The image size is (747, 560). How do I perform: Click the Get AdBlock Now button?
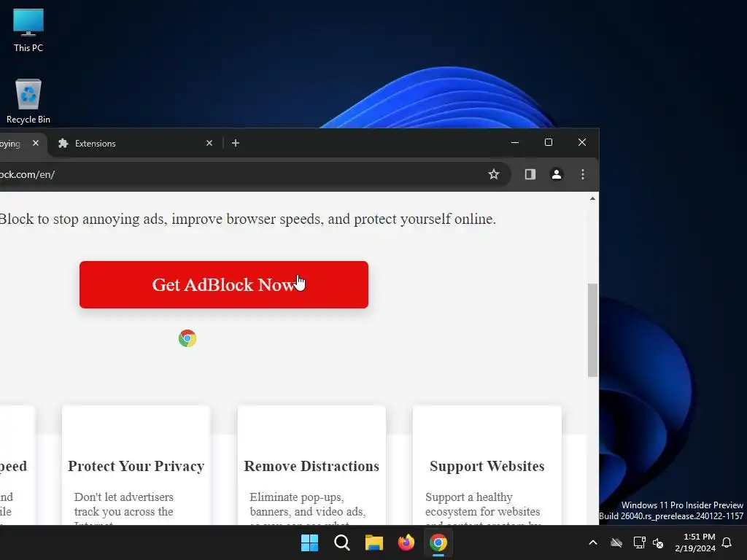[x=223, y=284]
